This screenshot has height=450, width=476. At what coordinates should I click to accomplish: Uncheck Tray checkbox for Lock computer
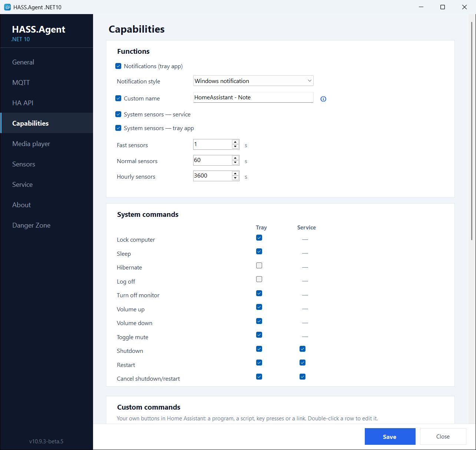(x=259, y=238)
